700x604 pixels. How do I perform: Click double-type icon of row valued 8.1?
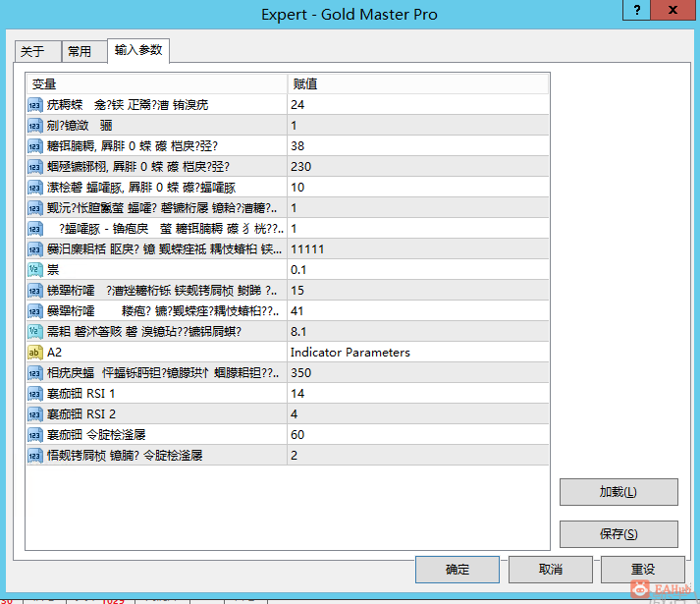point(34,332)
